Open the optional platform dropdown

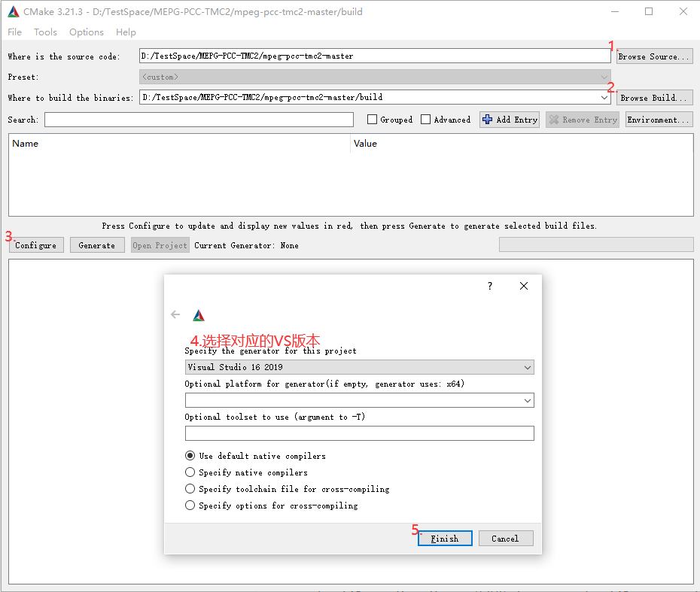[359, 400]
